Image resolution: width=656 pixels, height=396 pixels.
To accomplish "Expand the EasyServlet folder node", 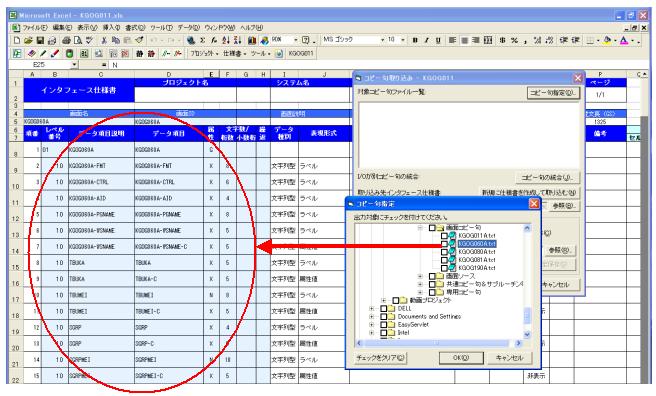I will click(372, 324).
